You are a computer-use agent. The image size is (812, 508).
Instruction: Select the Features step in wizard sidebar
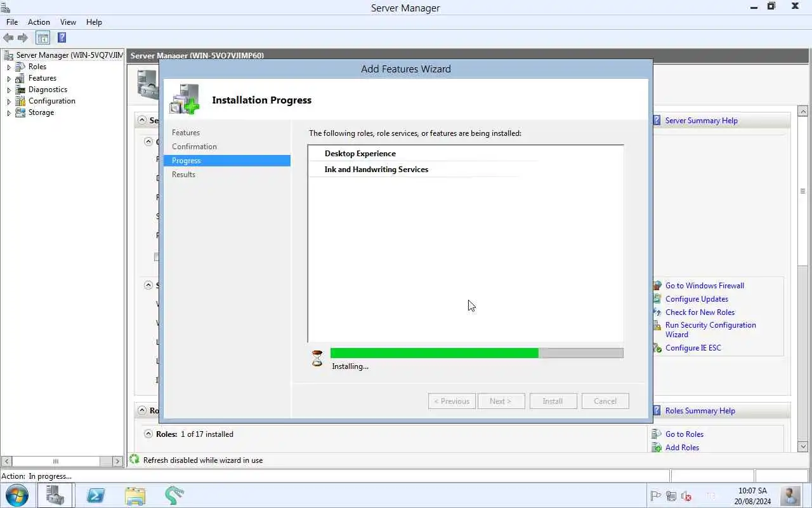click(x=186, y=133)
